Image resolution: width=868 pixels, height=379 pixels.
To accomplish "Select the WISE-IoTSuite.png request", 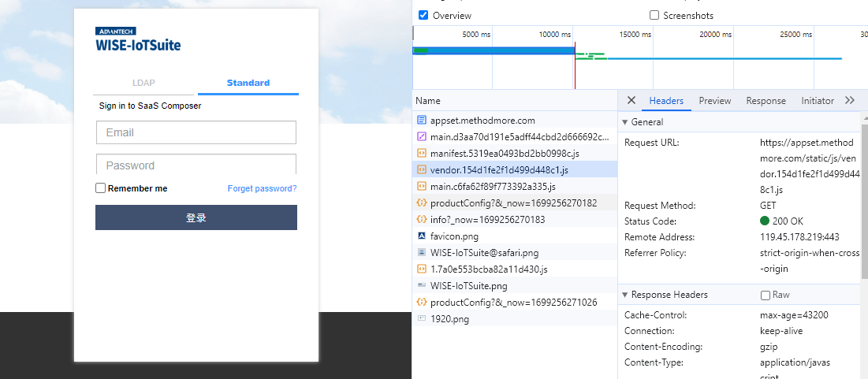I will point(515,286).
